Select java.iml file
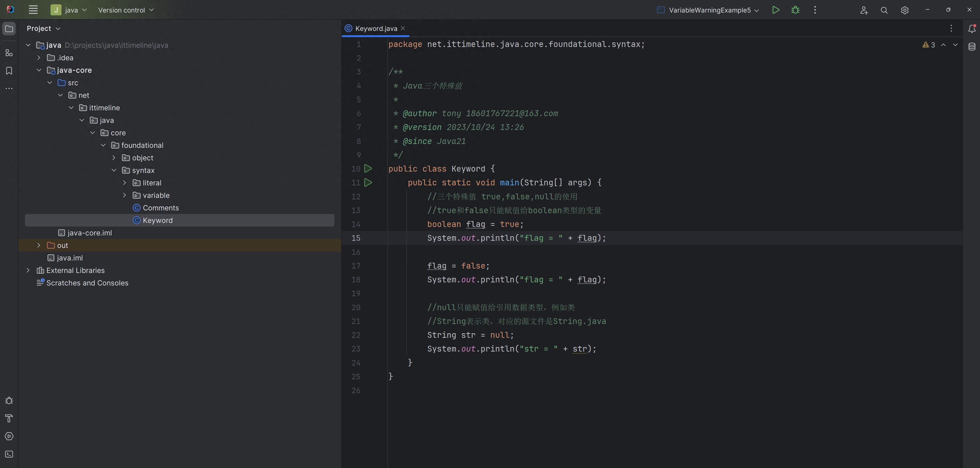This screenshot has height=468, width=980. pos(65,258)
